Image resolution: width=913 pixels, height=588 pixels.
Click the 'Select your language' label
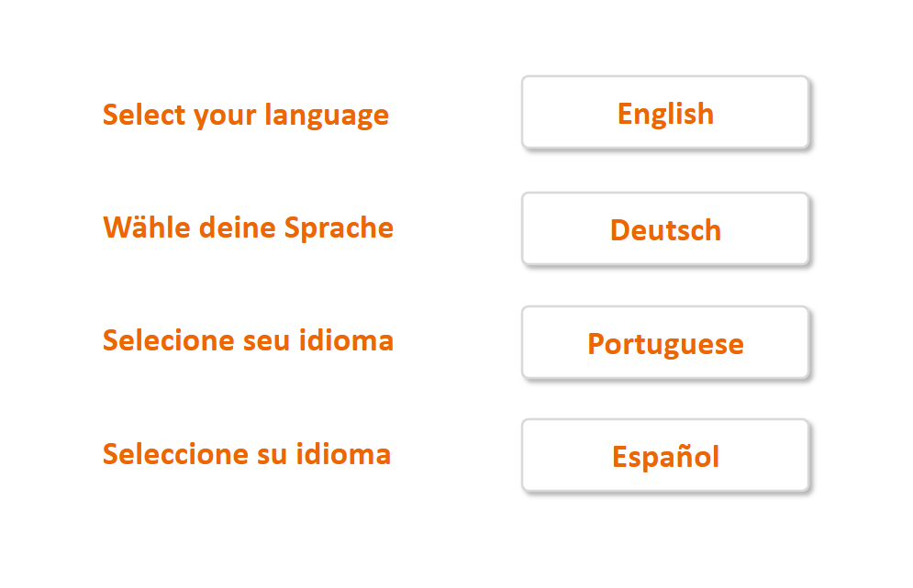click(x=246, y=116)
